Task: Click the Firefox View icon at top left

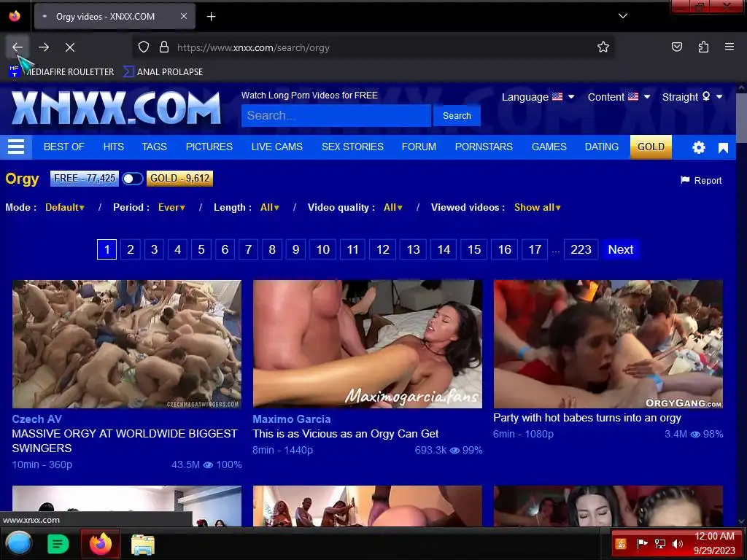Action: coord(15,16)
